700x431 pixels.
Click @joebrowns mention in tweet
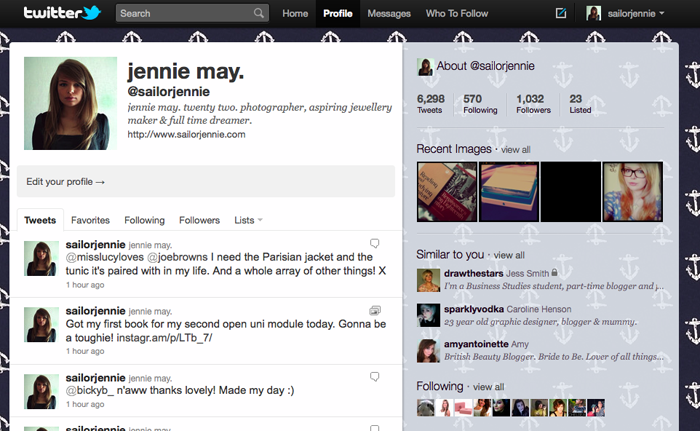(x=177, y=257)
